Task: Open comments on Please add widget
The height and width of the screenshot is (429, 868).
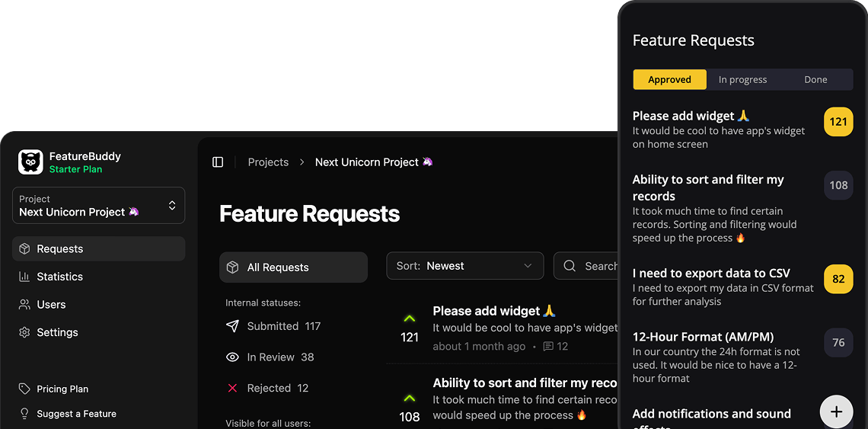Action: (555, 347)
